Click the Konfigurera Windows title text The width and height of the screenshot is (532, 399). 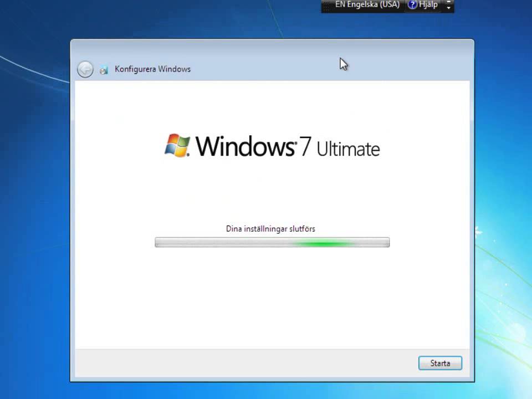pos(153,69)
